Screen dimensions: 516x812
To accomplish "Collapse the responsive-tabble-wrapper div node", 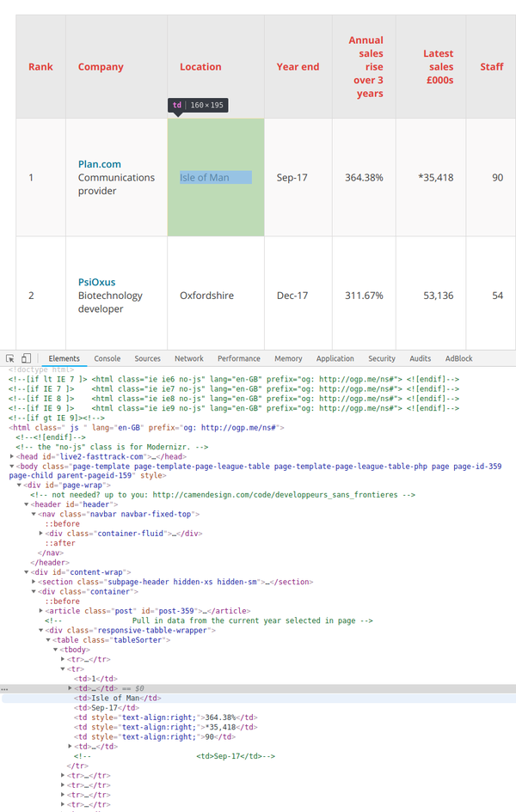I will coord(41,630).
